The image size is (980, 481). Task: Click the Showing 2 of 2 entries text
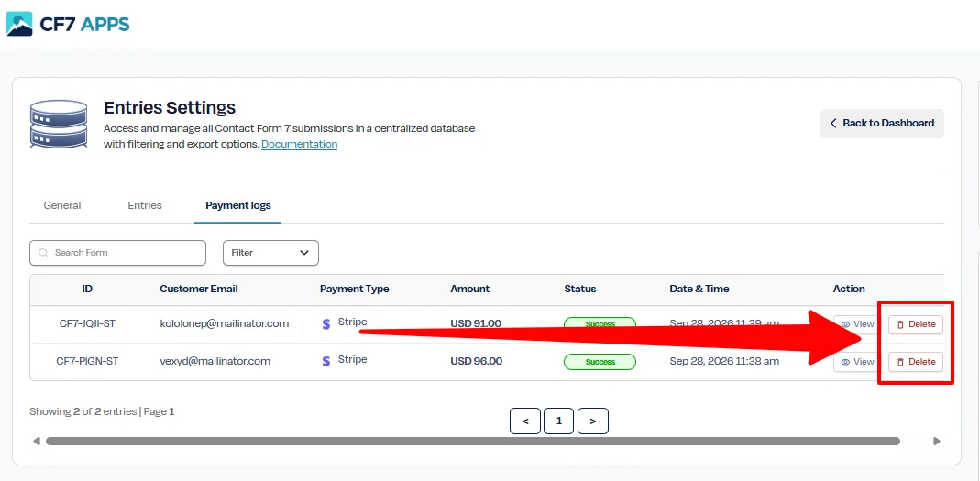click(83, 411)
